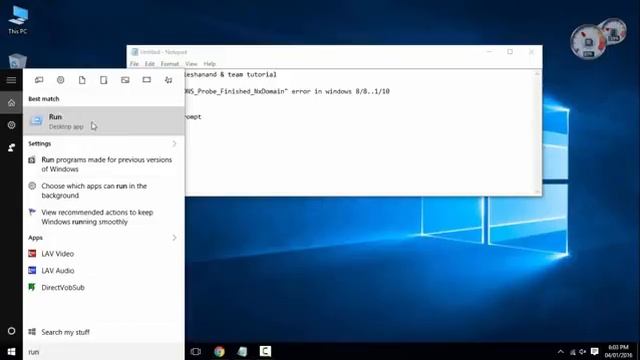Screen dimensions: 640x360
Task: Open the Feedback icon in search sidebar
Action: pos(11,147)
